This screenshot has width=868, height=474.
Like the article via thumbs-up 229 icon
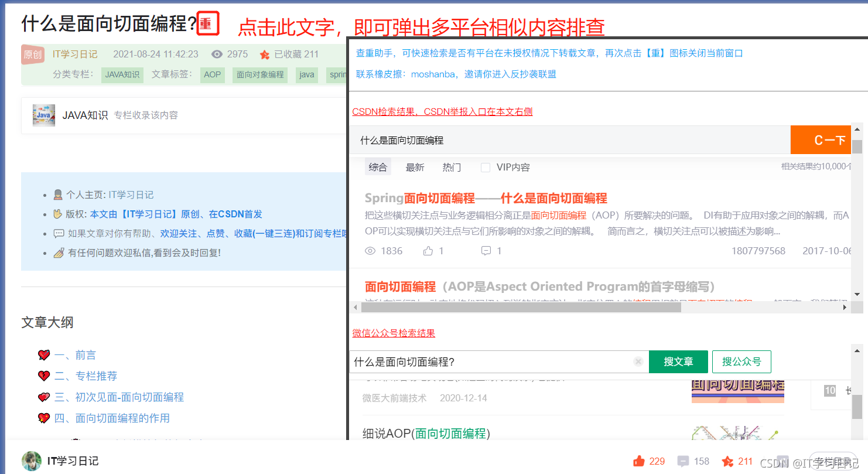pos(639,461)
